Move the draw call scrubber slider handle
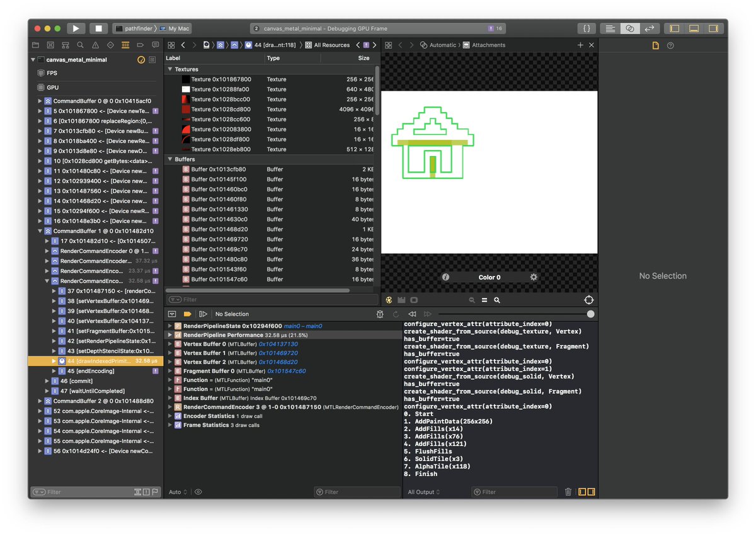The width and height of the screenshot is (756, 536). pos(590,314)
